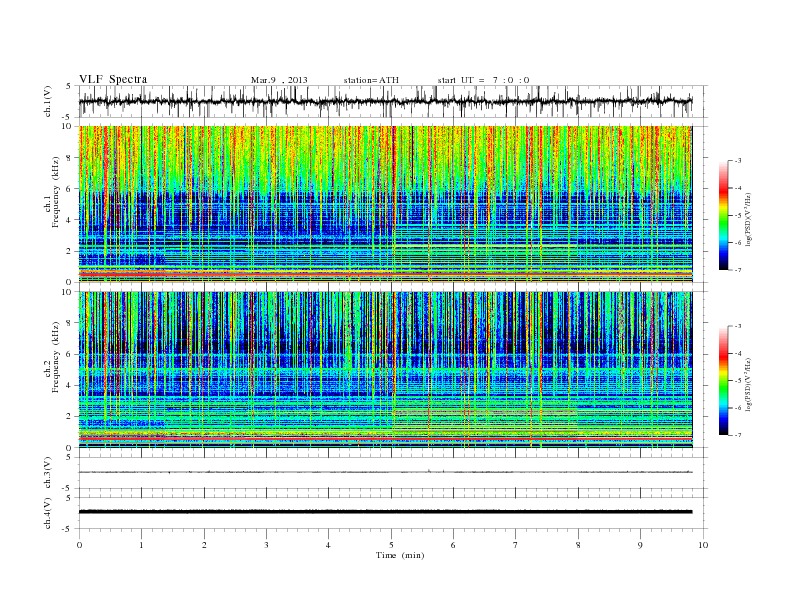Click the "5" volt tick on ch.3(V) axis
This screenshot has width=792, height=612.
tap(69, 457)
